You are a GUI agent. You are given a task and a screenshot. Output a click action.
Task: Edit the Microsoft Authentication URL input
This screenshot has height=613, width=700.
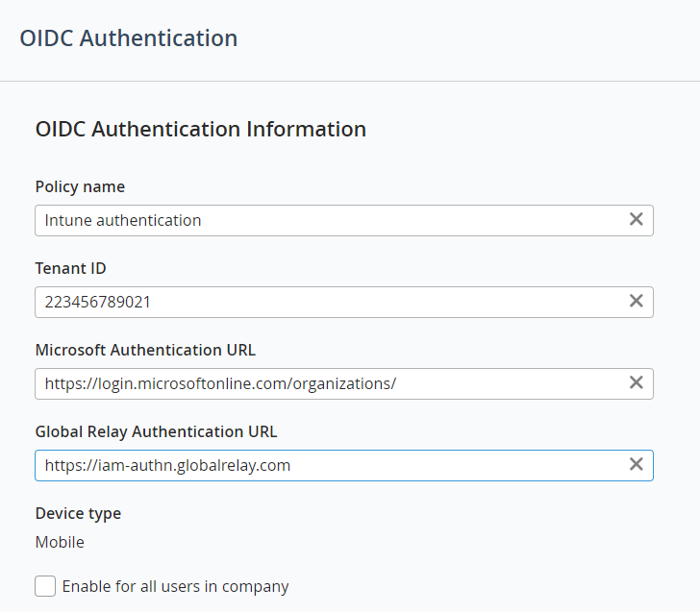[344, 383]
